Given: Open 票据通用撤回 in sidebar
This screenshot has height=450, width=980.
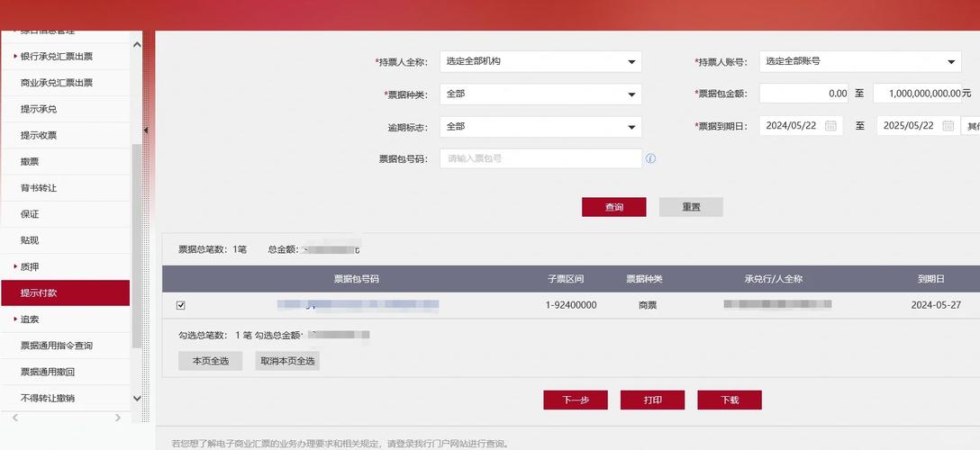Looking at the screenshot, I should pos(48,372).
